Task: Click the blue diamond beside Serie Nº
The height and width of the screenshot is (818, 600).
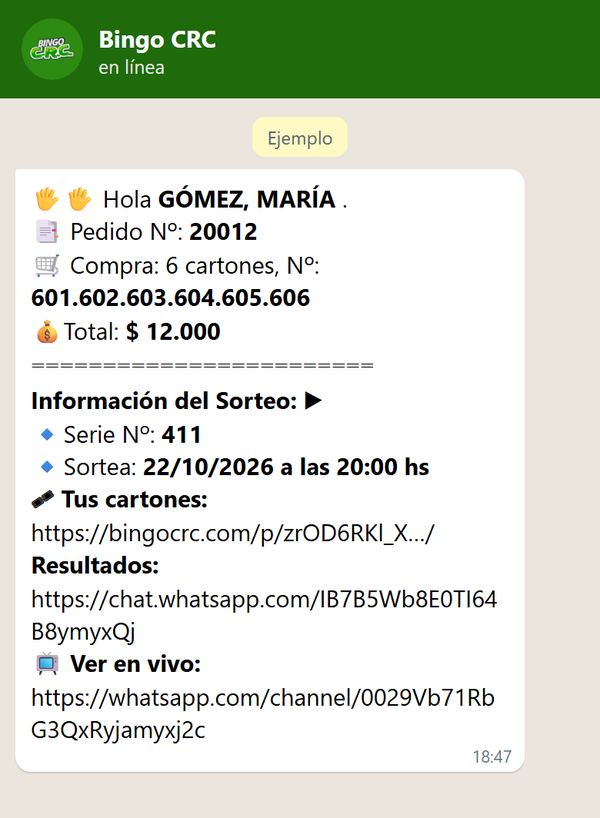Action: click(x=47, y=434)
